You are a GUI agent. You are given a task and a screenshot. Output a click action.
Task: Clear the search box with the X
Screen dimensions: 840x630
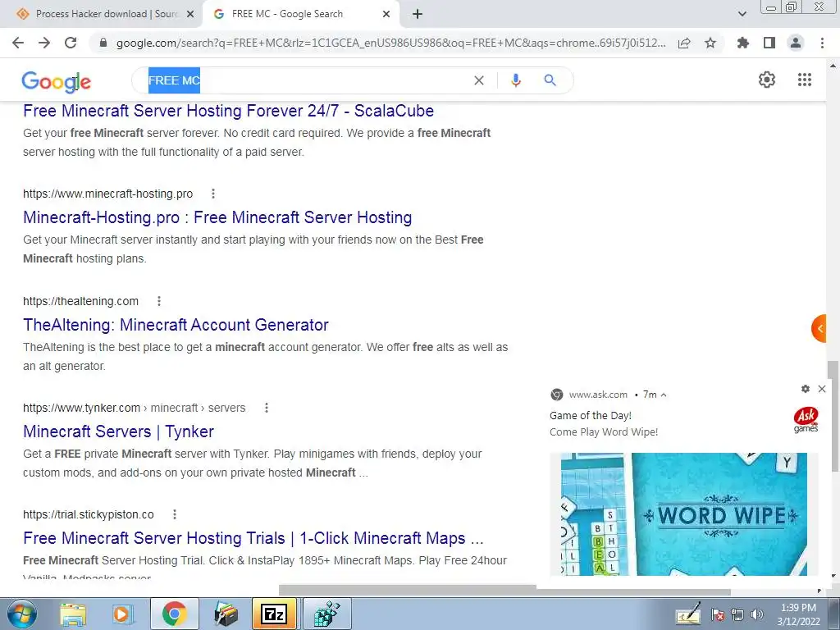[x=479, y=80]
